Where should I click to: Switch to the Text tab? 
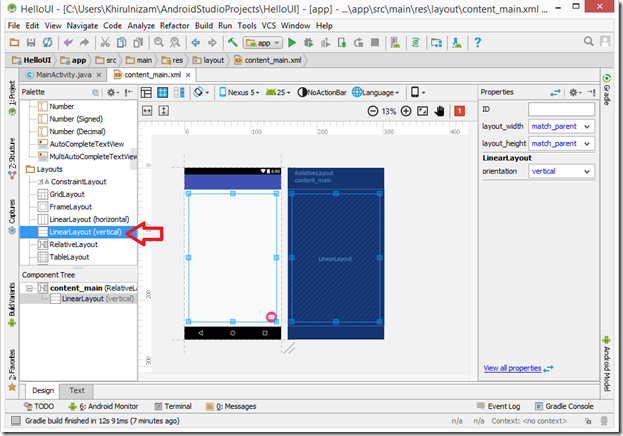click(77, 390)
